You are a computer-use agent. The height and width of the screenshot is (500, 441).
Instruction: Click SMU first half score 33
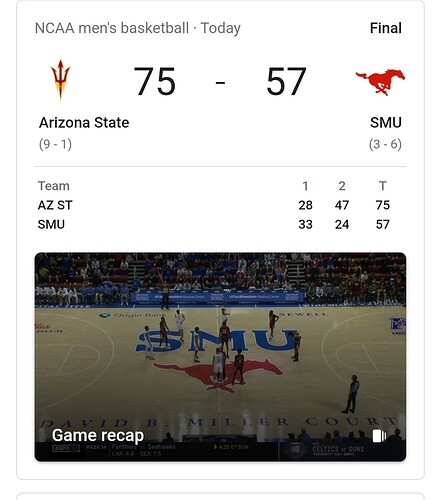(x=305, y=224)
